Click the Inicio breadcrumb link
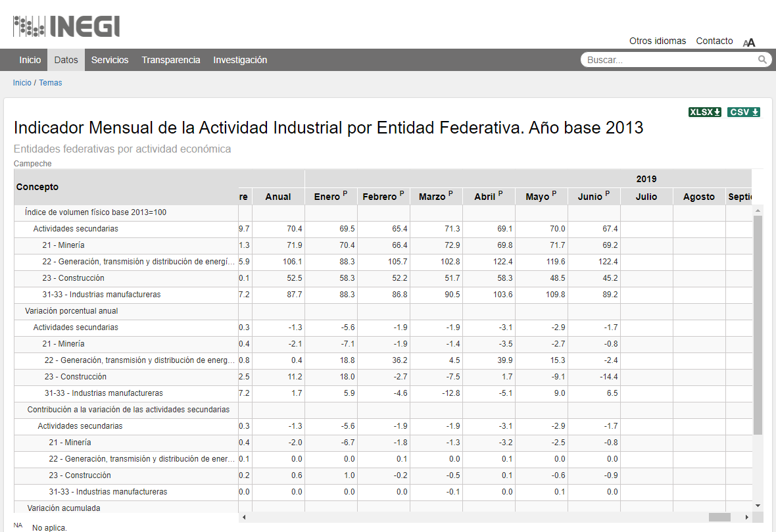This screenshot has width=776, height=532. pos(22,83)
